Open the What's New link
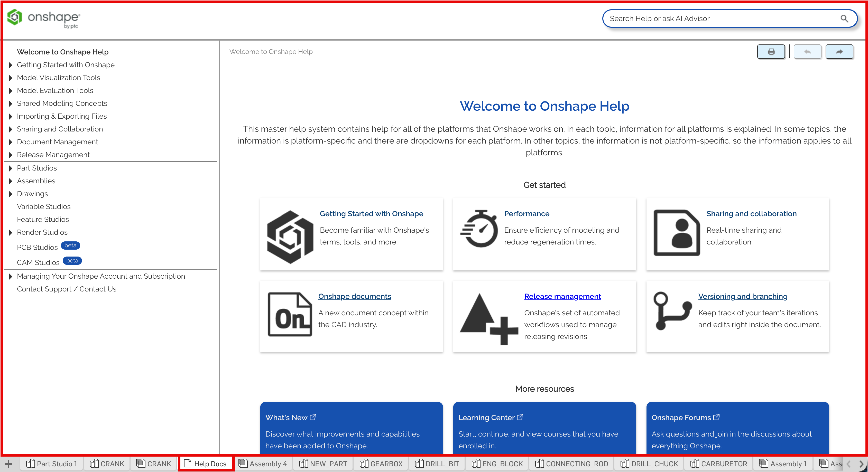868x472 pixels. [x=286, y=418]
